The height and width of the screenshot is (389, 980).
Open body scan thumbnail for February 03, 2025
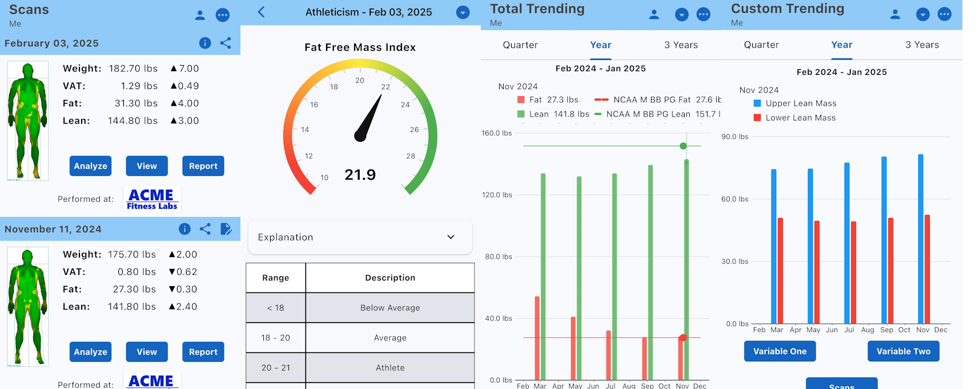point(27,121)
